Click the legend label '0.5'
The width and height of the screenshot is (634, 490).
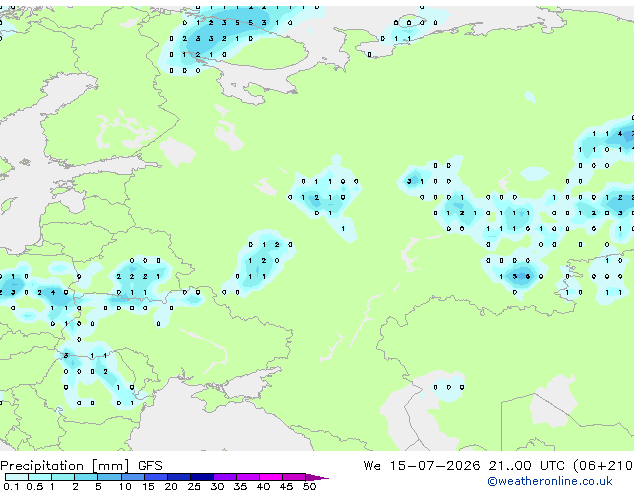34,486
